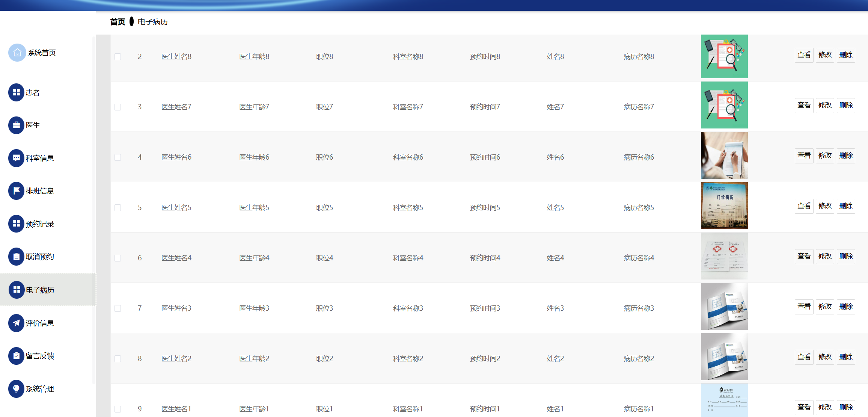The height and width of the screenshot is (417, 868).
Task: Check the checkbox for row 8
Action: tap(118, 359)
